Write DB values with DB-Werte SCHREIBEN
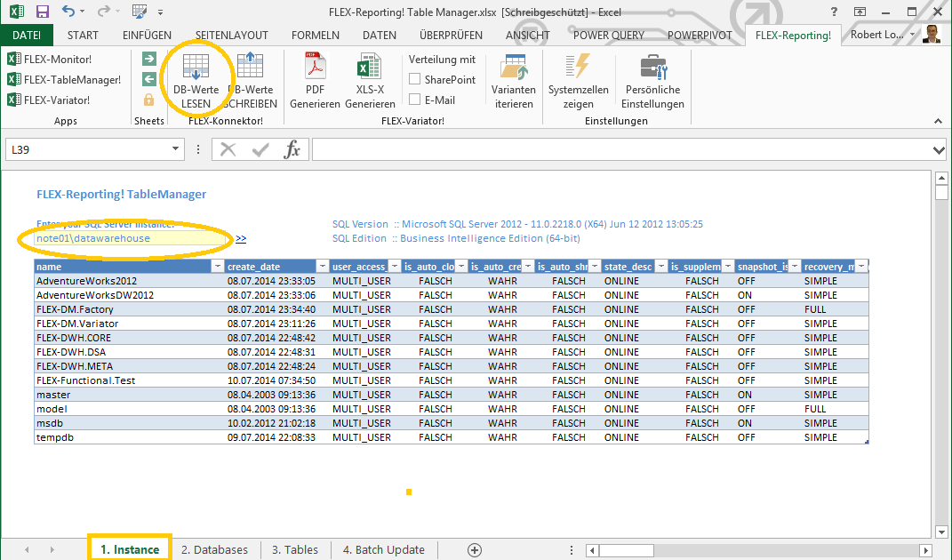The height and width of the screenshot is (560, 952). tap(250, 81)
